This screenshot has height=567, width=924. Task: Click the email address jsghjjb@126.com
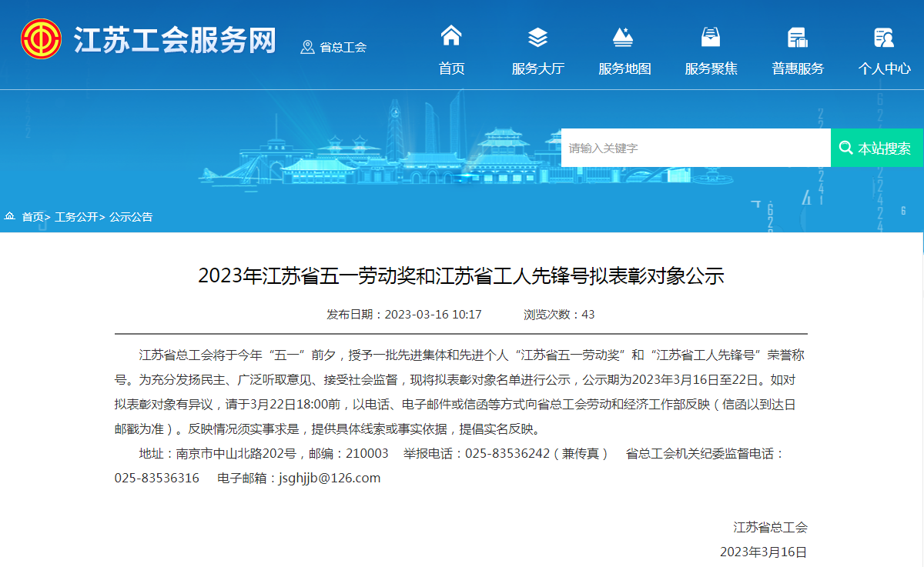[x=329, y=478]
